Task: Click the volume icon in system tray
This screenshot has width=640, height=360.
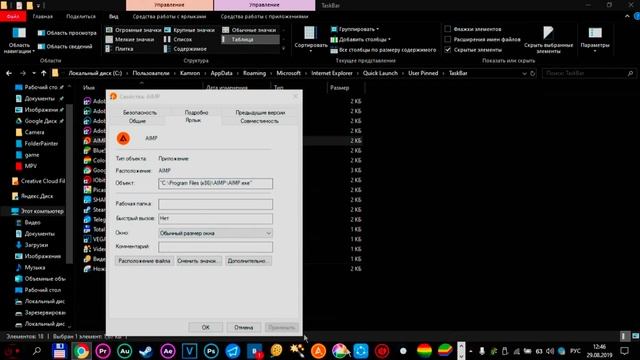Action: [x=550, y=351]
